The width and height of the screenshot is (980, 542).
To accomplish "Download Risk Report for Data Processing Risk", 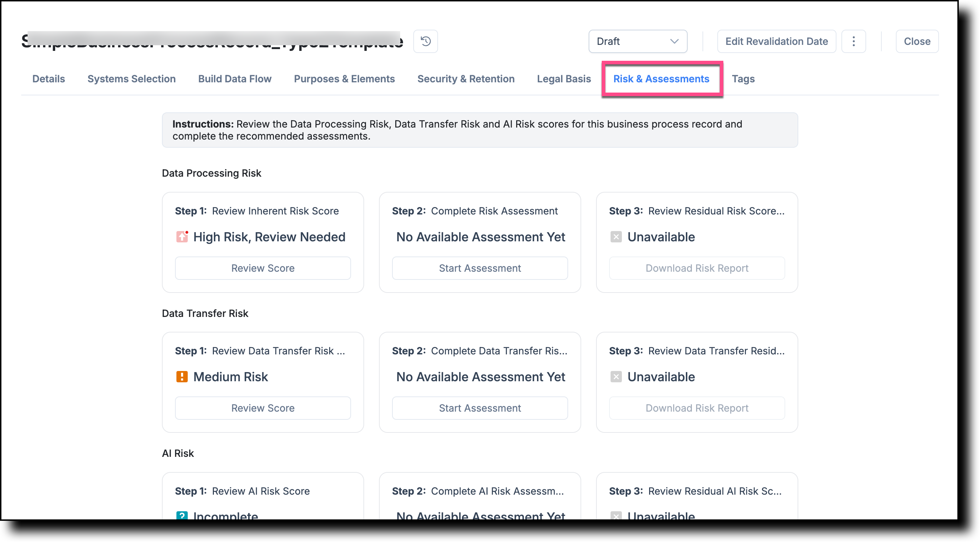I will pyautogui.click(x=696, y=268).
